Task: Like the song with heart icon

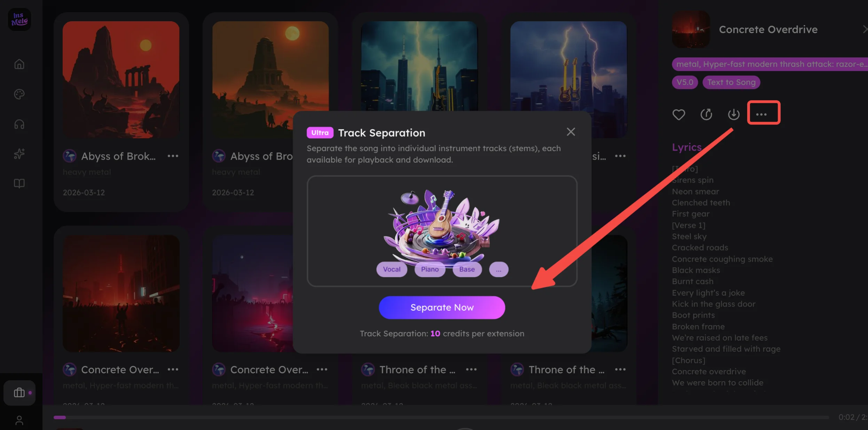Action: coord(678,114)
